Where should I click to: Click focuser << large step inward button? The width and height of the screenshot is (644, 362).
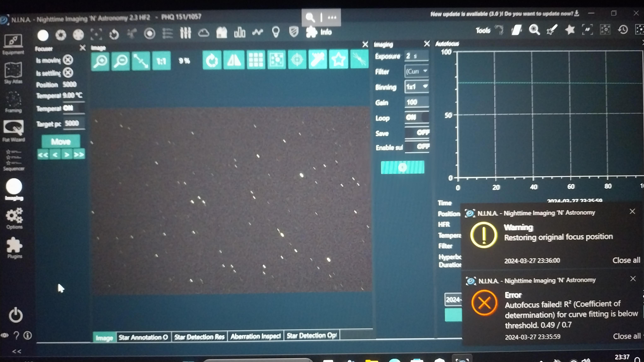43,155
